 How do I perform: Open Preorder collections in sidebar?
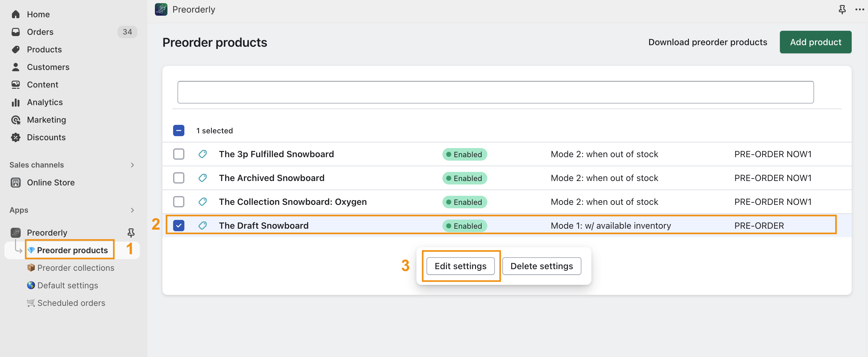point(76,268)
